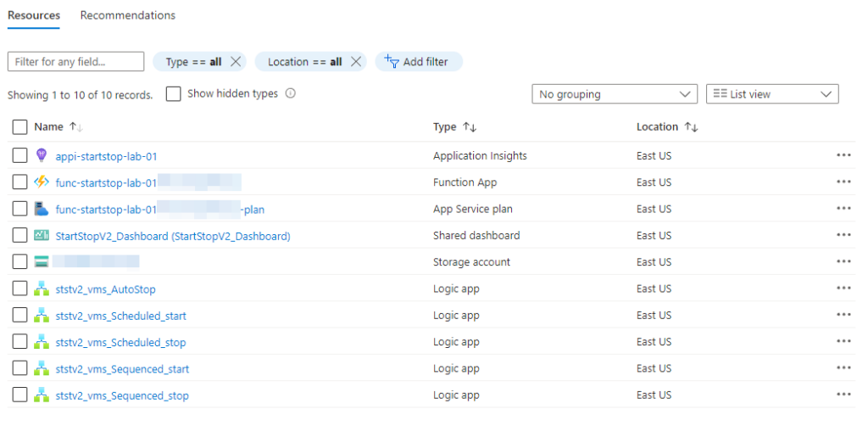This screenshot has width=868, height=426.
Task: Open the ellipsis menu for ststv2_vms_Scheduled_stop
Action: [x=843, y=341]
